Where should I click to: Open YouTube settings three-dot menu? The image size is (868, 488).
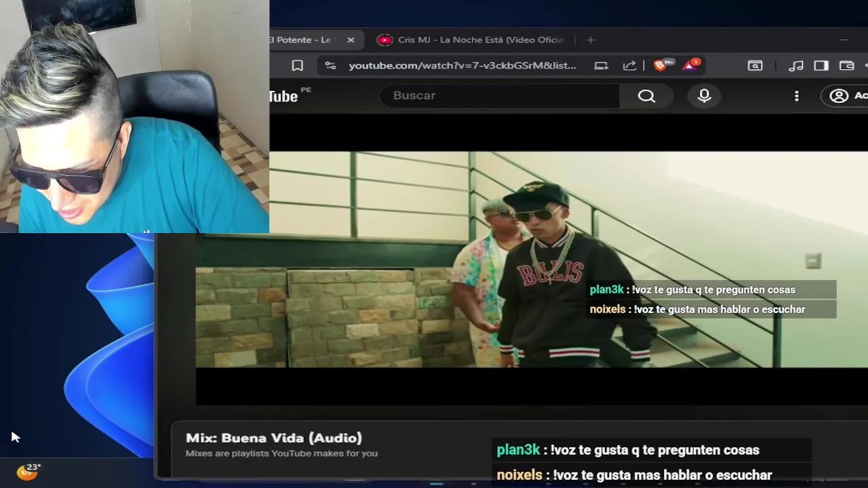pyautogui.click(x=797, y=96)
